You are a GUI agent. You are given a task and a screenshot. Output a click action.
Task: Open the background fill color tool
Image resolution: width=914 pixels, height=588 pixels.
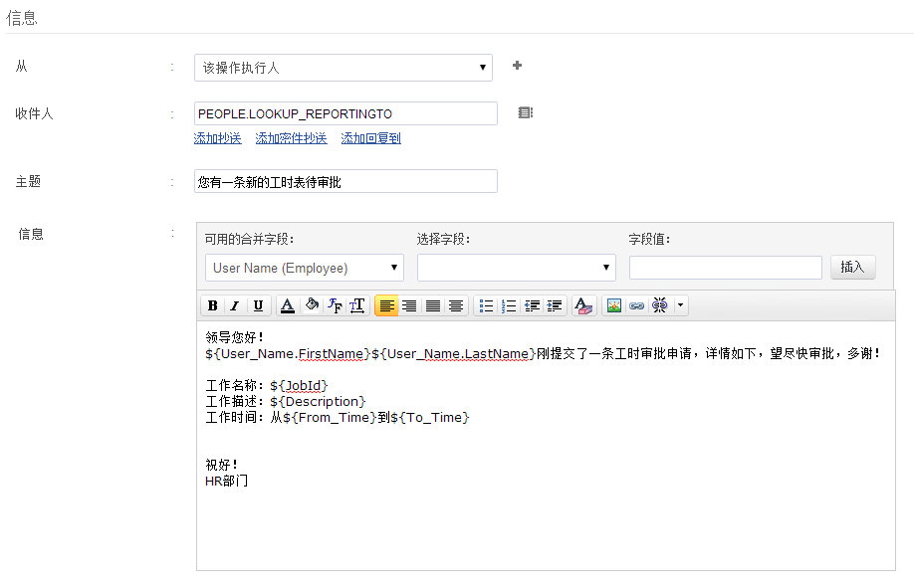312,306
